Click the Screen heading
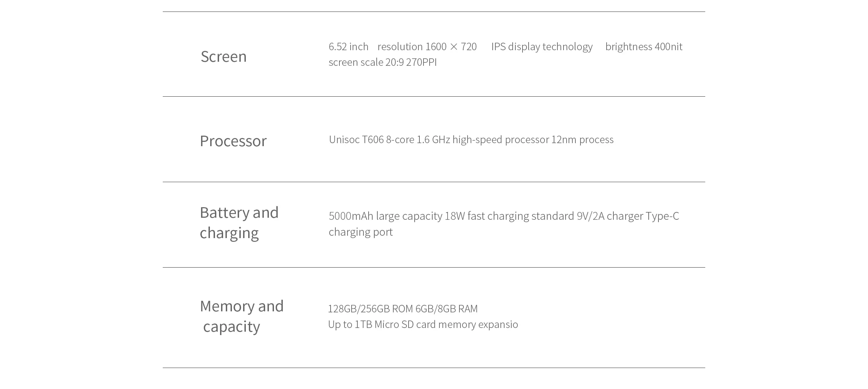 223,56
